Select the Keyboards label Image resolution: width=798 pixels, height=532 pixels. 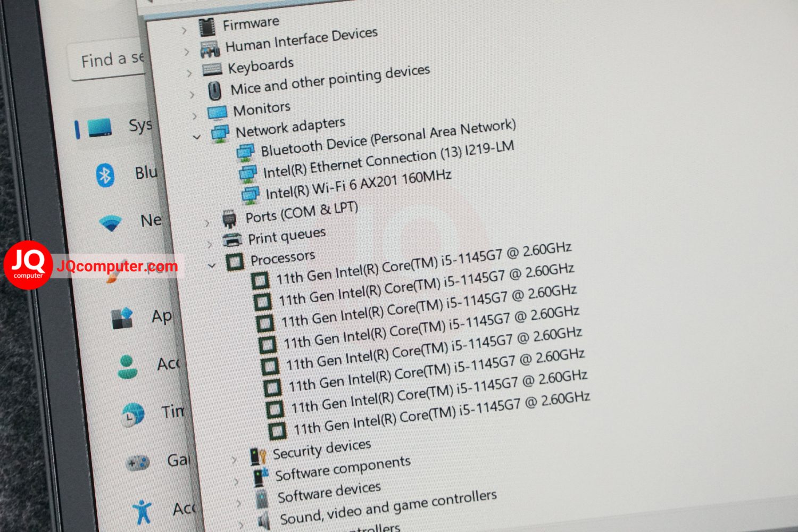tap(261, 66)
